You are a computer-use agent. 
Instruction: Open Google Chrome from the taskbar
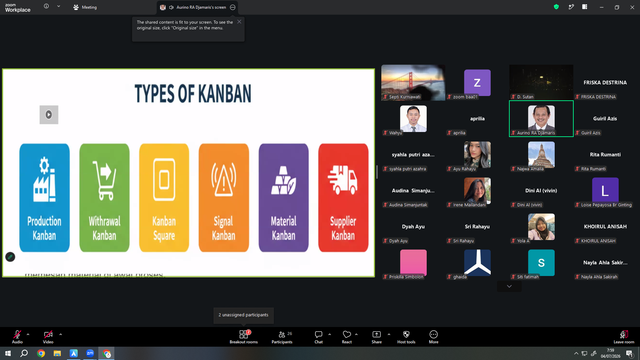point(41,353)
